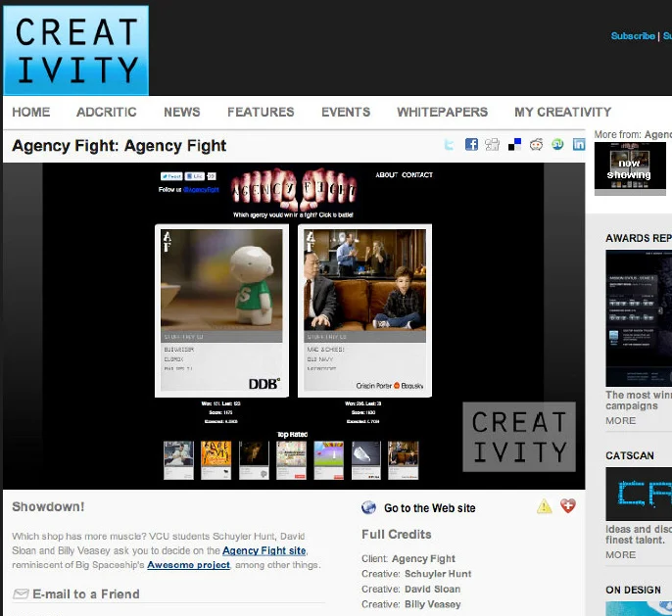
Task: Click the AWARDS REPORT sidebar heading
Action: point(639,238)
